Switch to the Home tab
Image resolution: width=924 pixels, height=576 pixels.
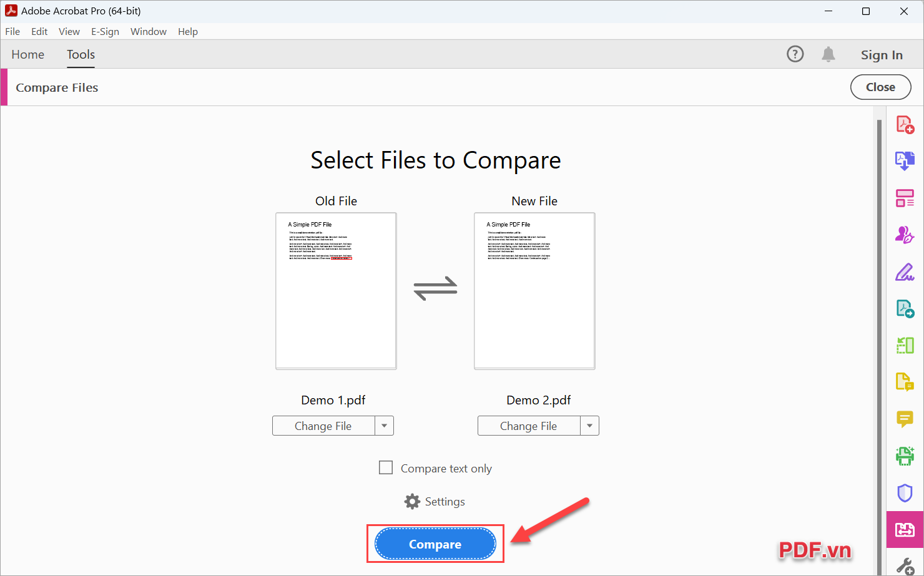28,54
